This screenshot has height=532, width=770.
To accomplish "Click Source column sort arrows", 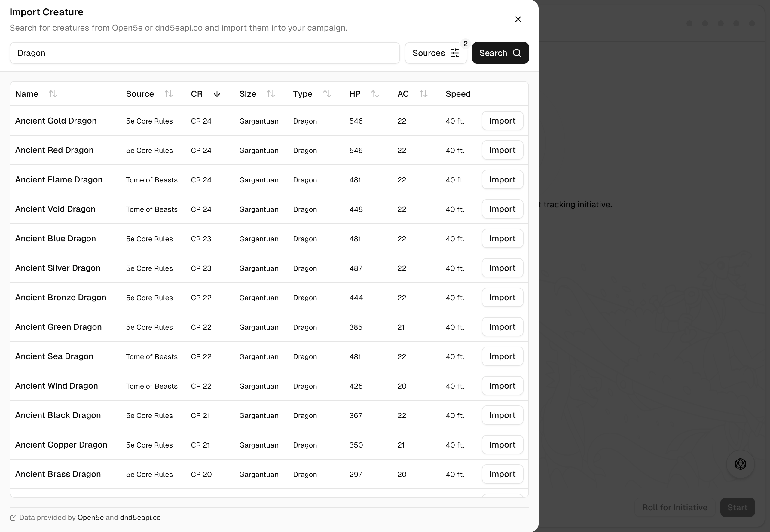I will 168,94.
